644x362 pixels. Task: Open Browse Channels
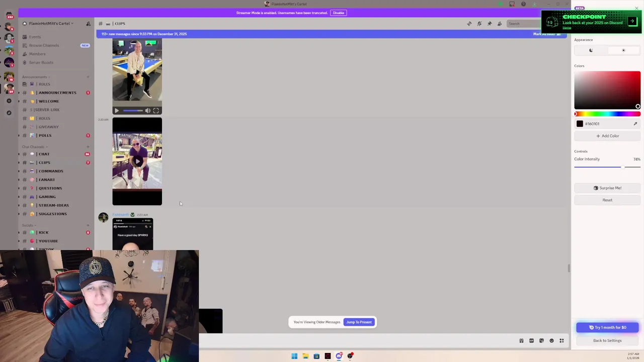55,45
